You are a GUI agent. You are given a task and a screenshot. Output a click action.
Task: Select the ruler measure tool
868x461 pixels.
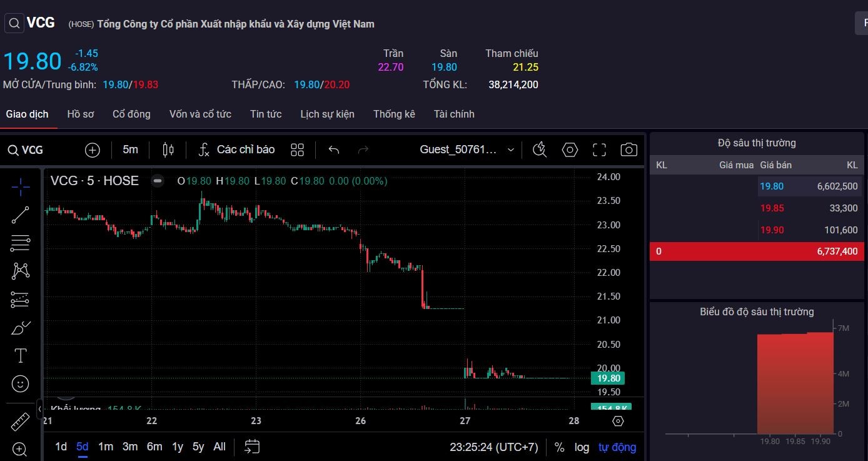[20, 422]
